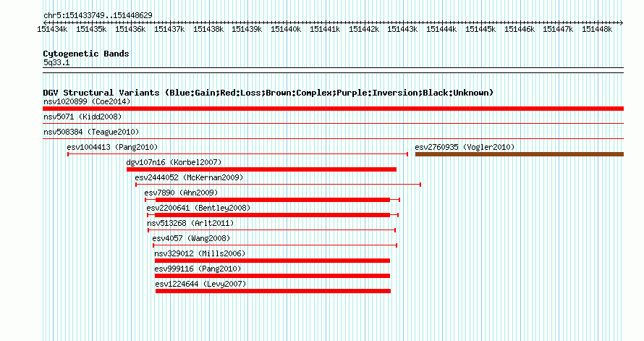
Task: Click the esv2200641 (Bentley2008) label
Action: click(198, 208)
